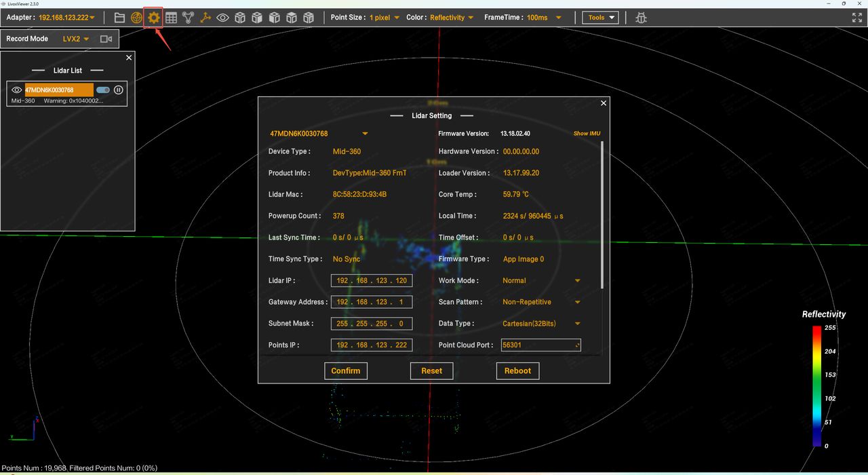The height and width of the screenshot is (475, 868).
Task: Click the Lidar Setting dialog vertical scrollbar
Action: pos(602,214)
